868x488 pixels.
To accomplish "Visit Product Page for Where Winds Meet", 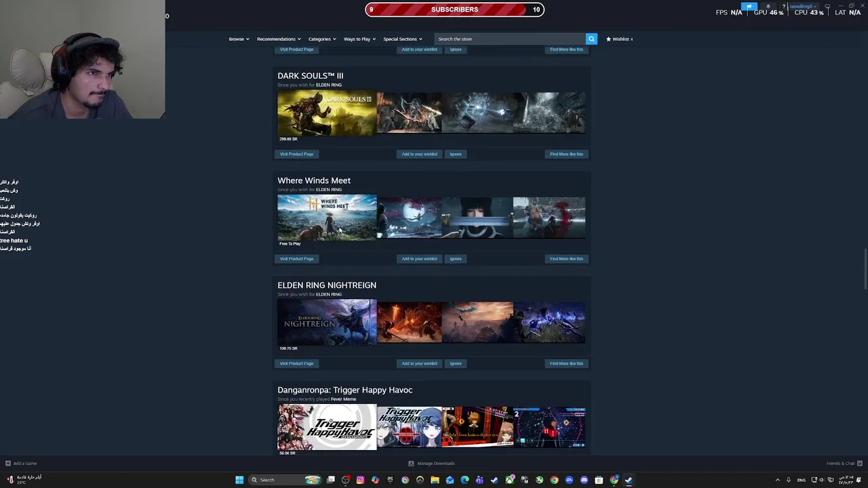I will (x=296, y=258).
